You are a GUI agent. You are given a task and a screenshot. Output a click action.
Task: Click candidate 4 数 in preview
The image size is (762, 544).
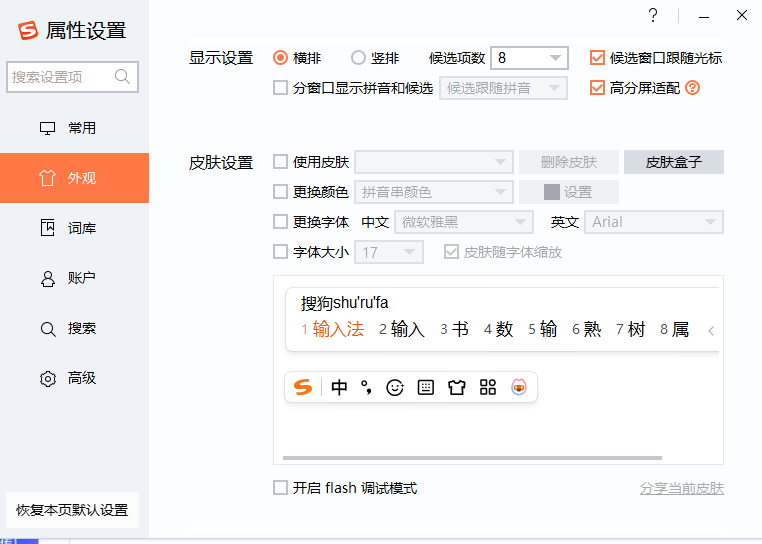click(x=498, y=329)
